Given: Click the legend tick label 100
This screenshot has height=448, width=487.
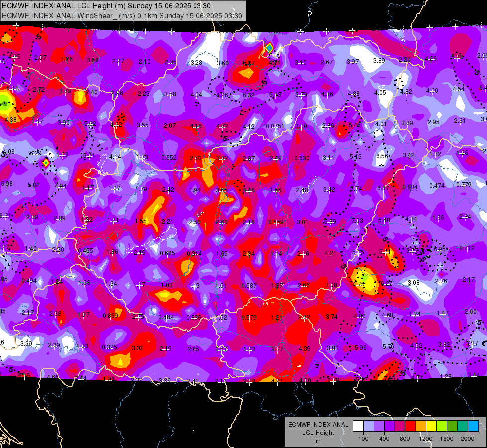Looking at the screenshot, I should [x=363, y=439].
